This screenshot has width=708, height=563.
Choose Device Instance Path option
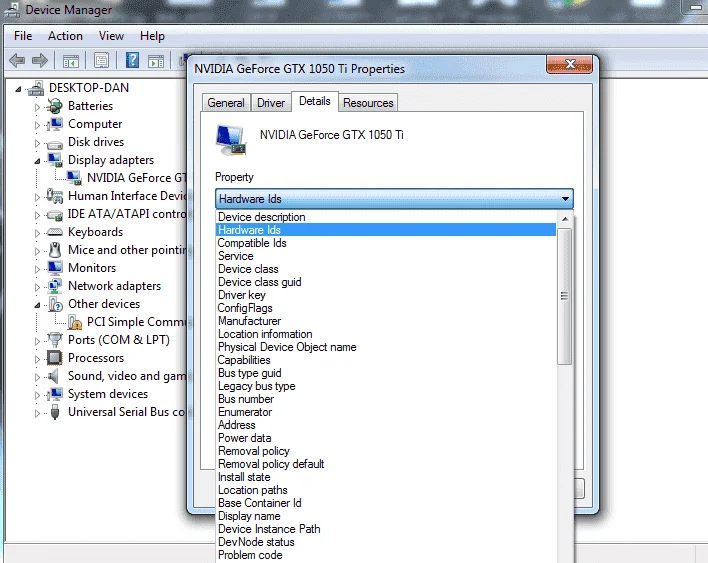(386, 529)
